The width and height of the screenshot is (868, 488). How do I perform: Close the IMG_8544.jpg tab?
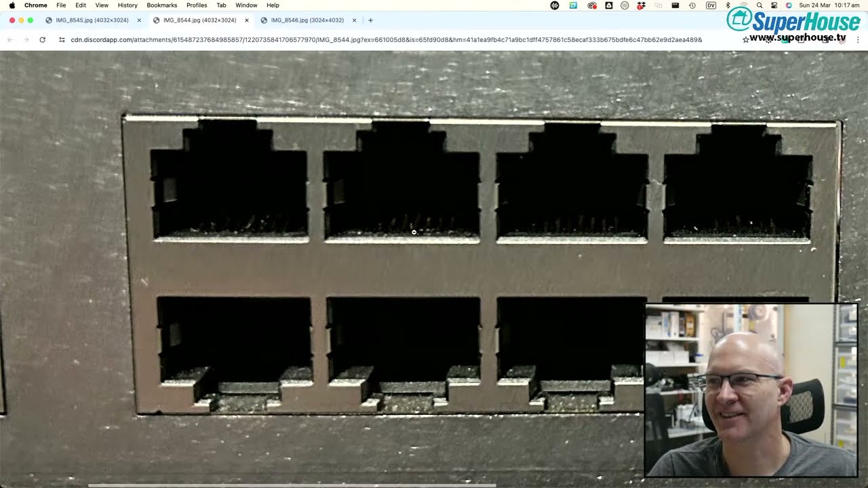click(x=246, y=20)
